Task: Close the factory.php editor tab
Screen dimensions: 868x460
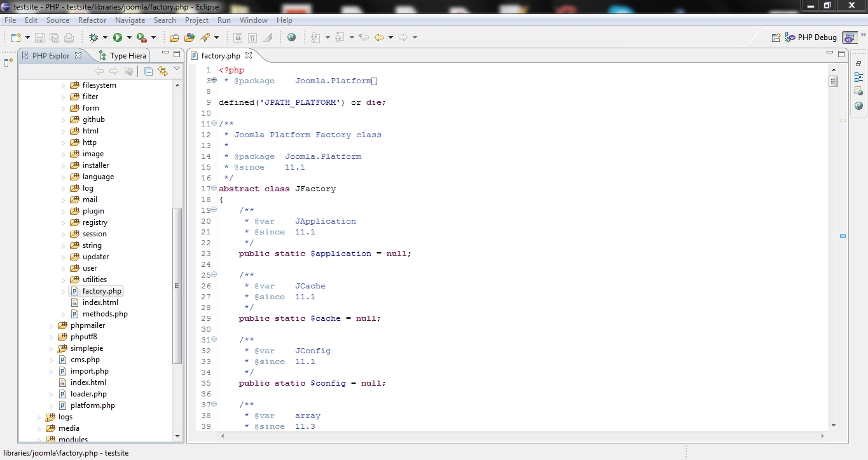Action: pyautogui.click(x=249, y=55)
